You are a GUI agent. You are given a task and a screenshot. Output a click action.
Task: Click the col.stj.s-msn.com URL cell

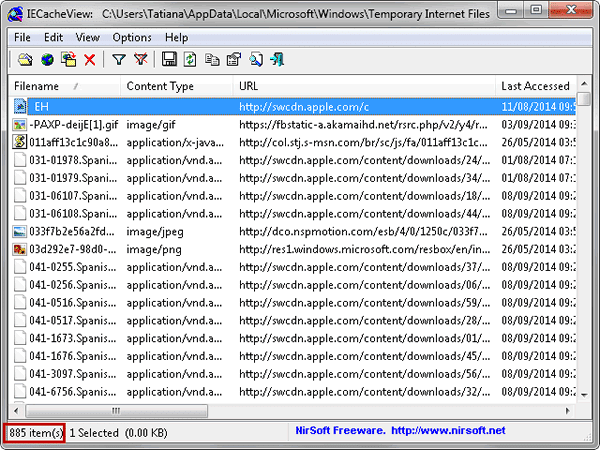(363, 142)
